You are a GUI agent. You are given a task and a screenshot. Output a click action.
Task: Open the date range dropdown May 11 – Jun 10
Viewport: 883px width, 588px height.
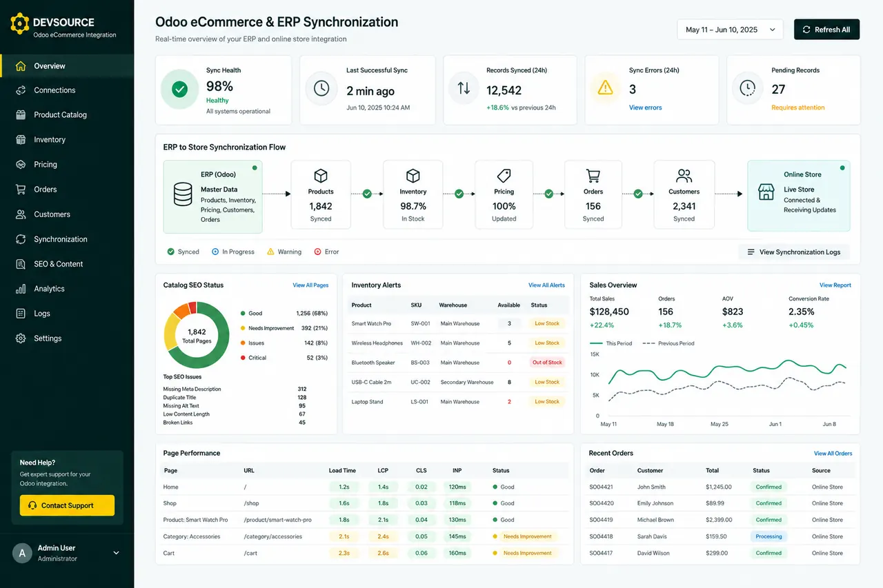tap(731, 30)
